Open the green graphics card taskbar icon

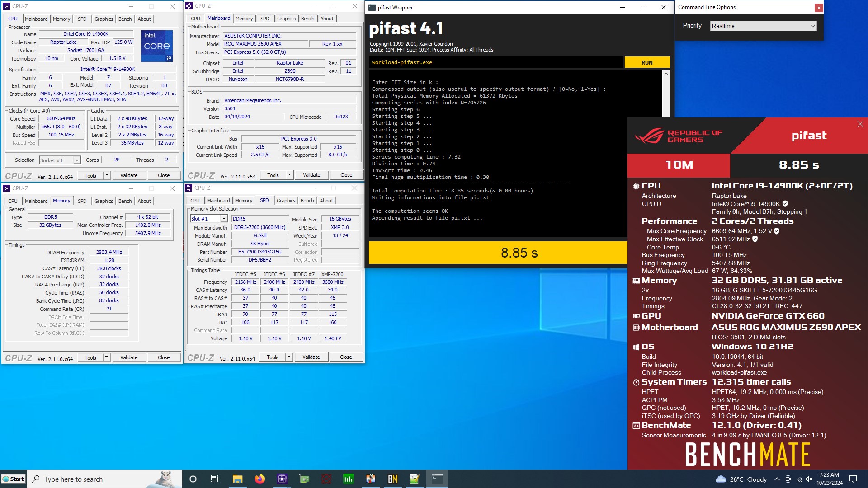tap(304, 479)
